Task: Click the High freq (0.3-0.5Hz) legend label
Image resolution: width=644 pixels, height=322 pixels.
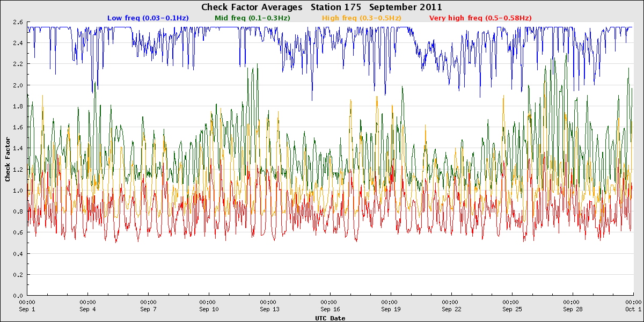Action: [361, 18]
